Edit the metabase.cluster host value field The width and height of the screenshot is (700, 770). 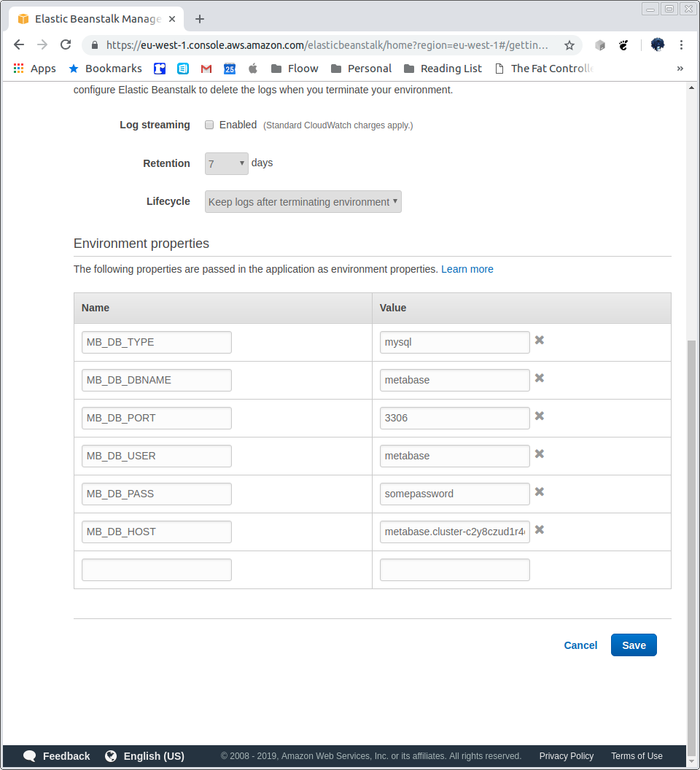click(x=455, y=532)
